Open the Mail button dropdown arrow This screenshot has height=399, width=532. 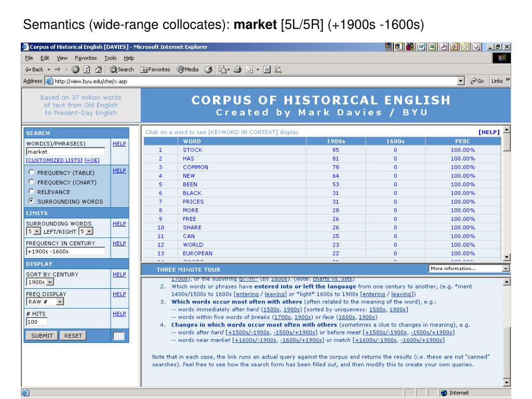click(229, 70)
